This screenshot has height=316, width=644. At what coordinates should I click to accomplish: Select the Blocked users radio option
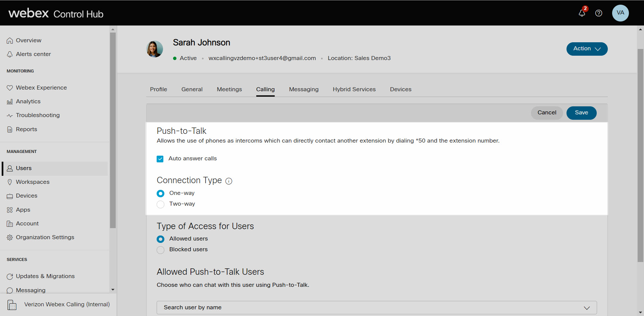(x=161, y=250)
